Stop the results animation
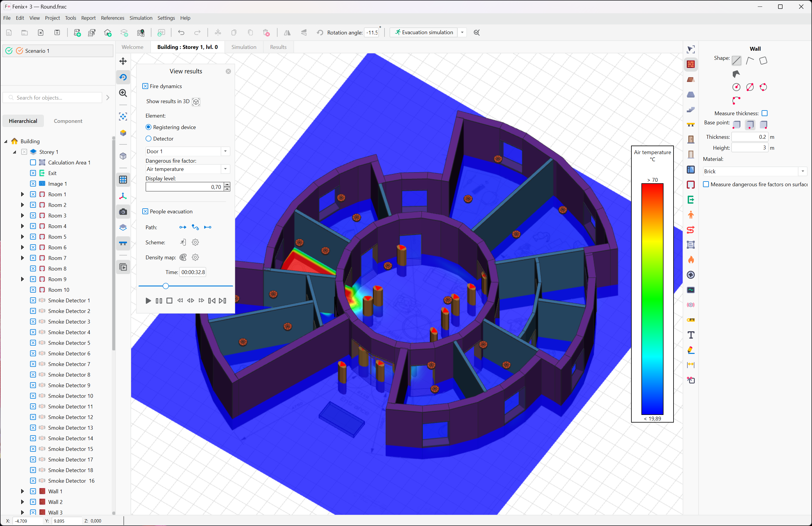The image size is (812, 526). [x=169, y=301]
